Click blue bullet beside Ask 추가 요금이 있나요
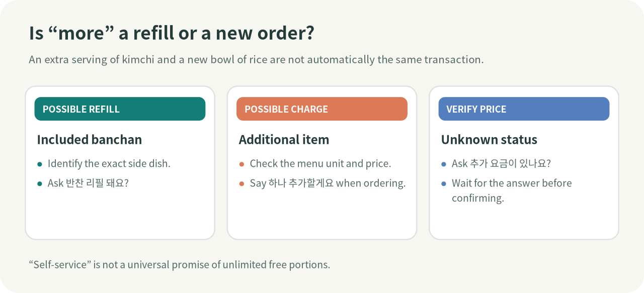 pyautogui.click(x=444, y=164)
